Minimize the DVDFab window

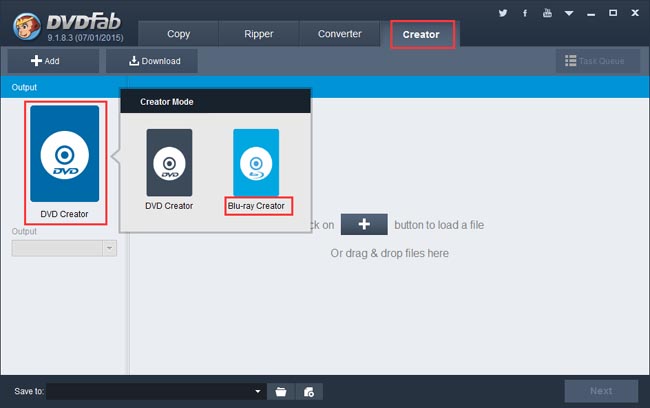coord(591,14)
